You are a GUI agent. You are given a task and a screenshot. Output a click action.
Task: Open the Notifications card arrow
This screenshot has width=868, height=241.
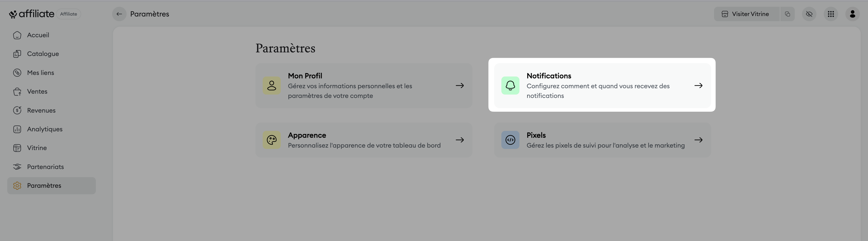(698, 86)
